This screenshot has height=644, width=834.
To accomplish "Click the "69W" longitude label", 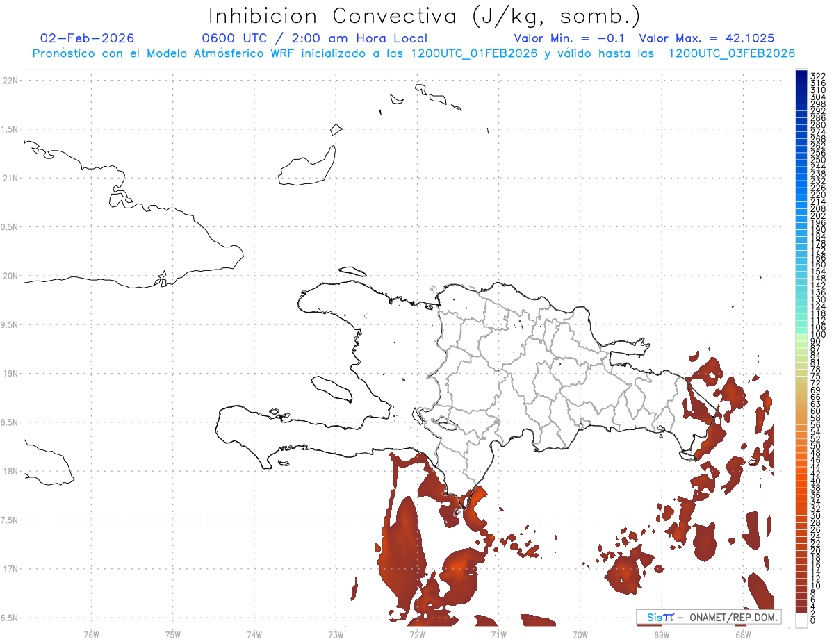I will pyautogui.click(x=662, y=634).
